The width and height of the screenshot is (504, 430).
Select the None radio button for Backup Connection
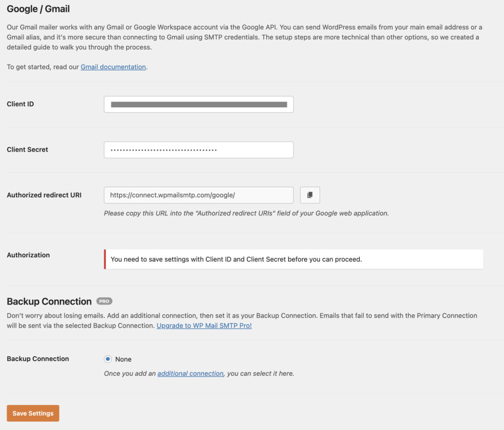(x=107, y=359)
